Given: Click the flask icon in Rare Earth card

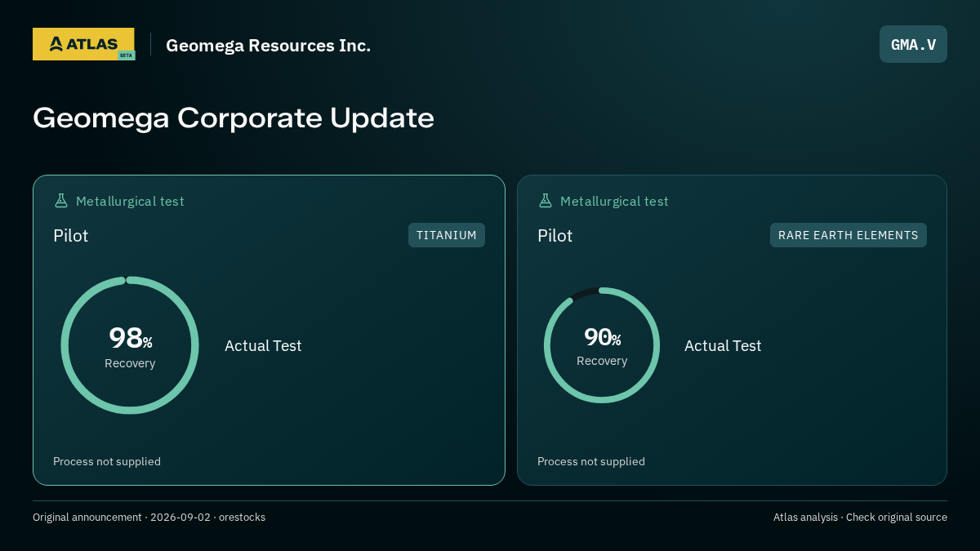Looking at the screenshot, I should [x=546, y=201].
